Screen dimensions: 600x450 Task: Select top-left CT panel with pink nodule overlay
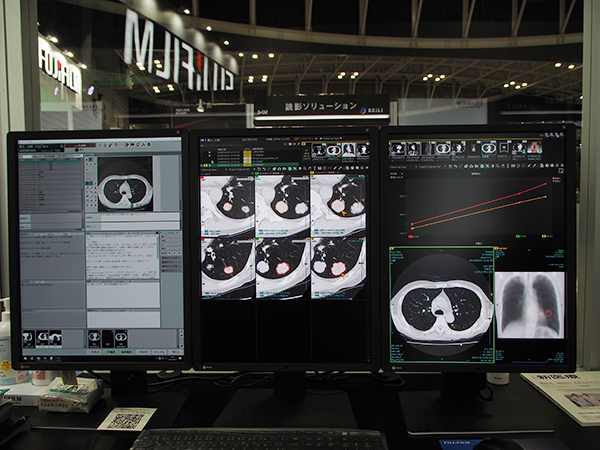pos(228,200)
